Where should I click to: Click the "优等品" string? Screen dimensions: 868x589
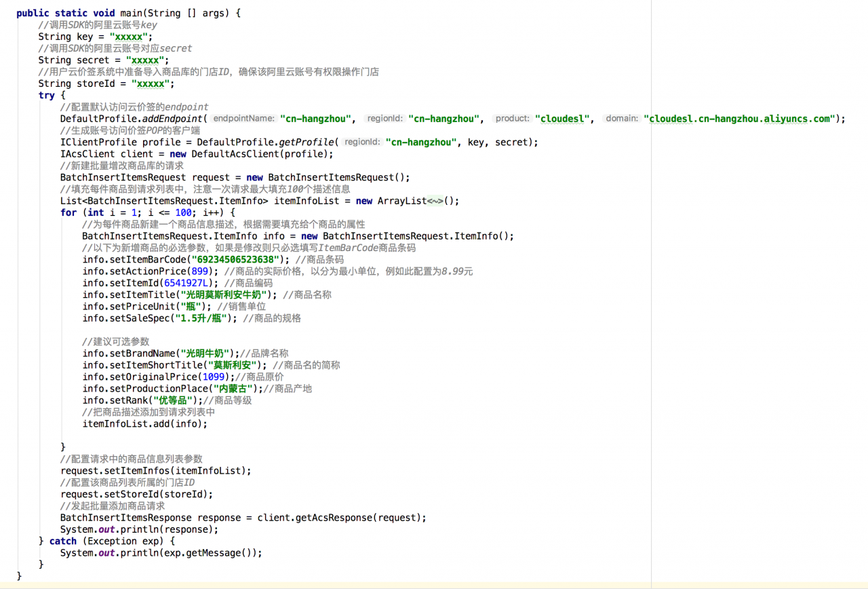(x=173, y=400)
